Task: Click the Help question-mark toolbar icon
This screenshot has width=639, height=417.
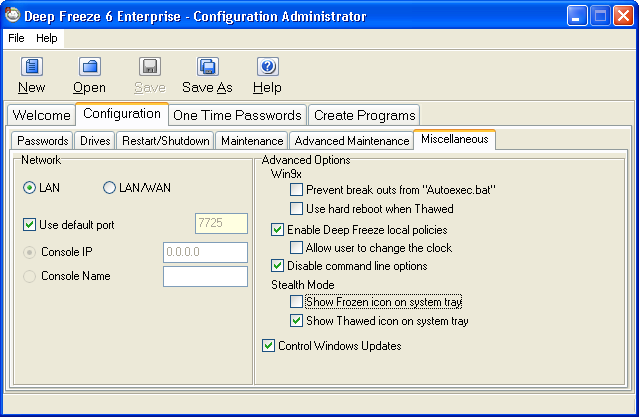Action: coord(268,67)
